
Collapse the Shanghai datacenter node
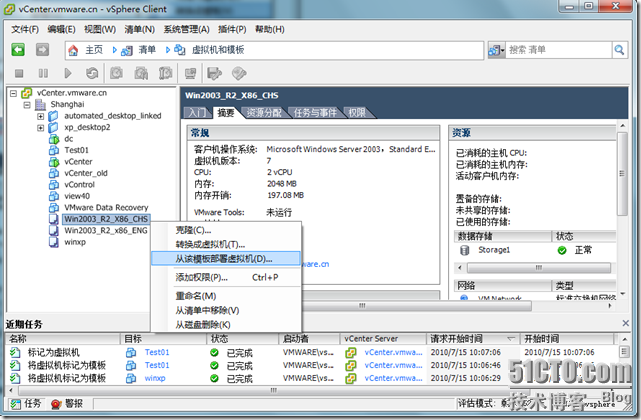point(27,105)
